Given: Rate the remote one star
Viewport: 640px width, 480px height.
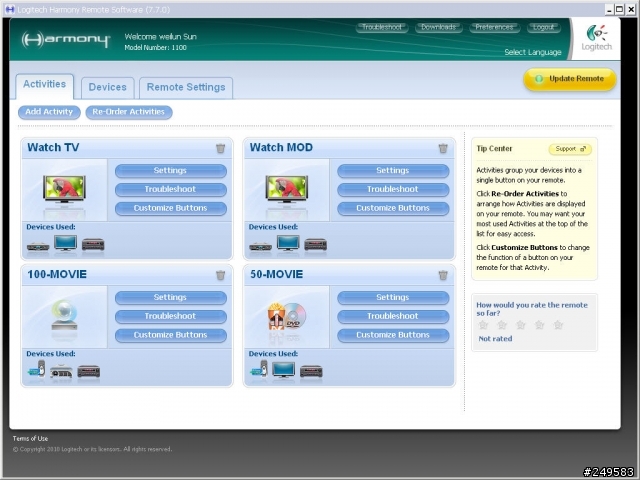Looking at the screenshot, I should (x=483, y=325).
